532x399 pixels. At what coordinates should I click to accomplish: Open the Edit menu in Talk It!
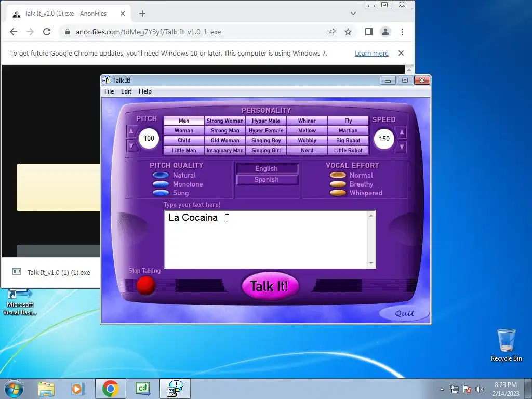(126, 91)
